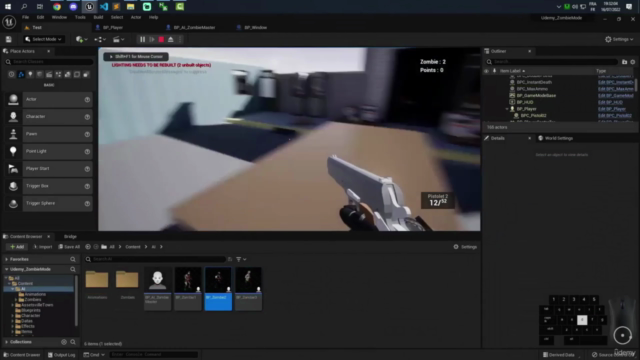Open the Content Drawer
The height and width of the screenshot is (360, 640).
coord(22,355)
